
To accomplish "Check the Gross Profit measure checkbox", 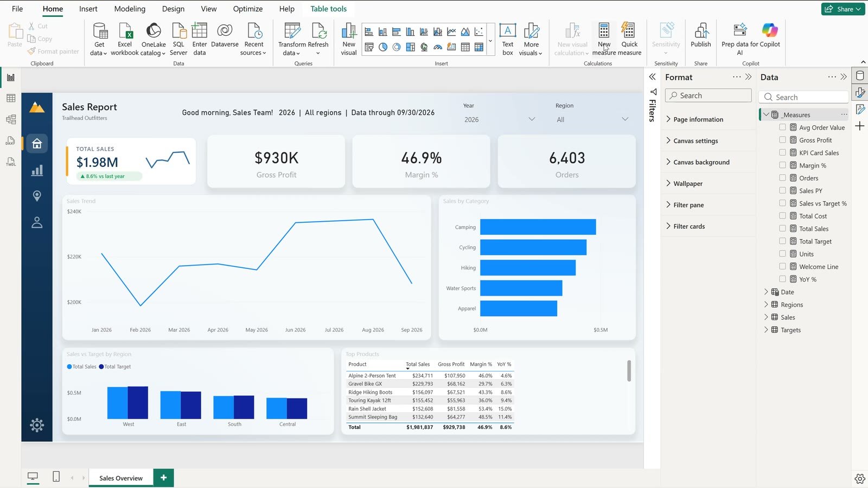I will (782, 140).
